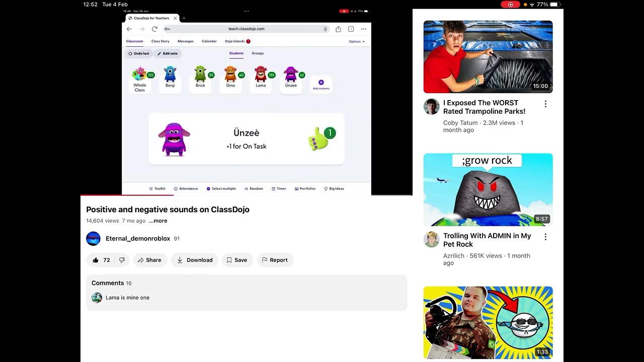Open browser more options ellipsis
644x362 pixels.
point(363,29)
